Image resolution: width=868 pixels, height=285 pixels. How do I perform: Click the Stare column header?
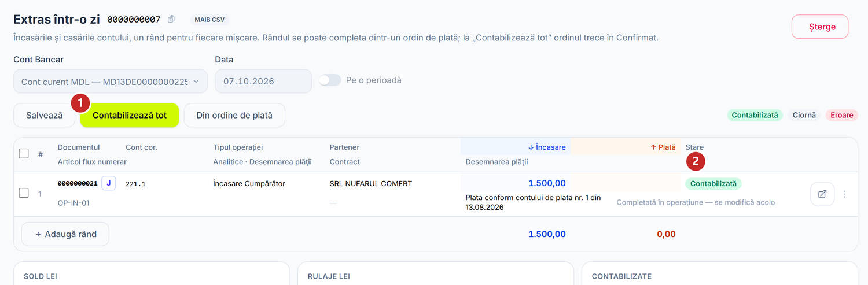click(x=694, y=147)
